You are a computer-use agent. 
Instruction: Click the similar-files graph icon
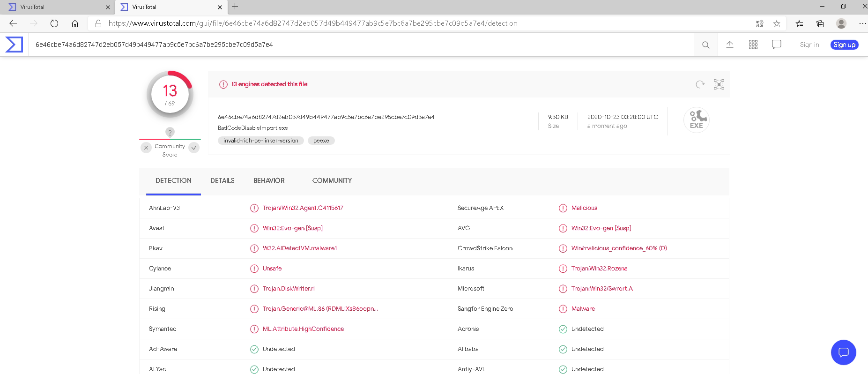pos(719,84)
